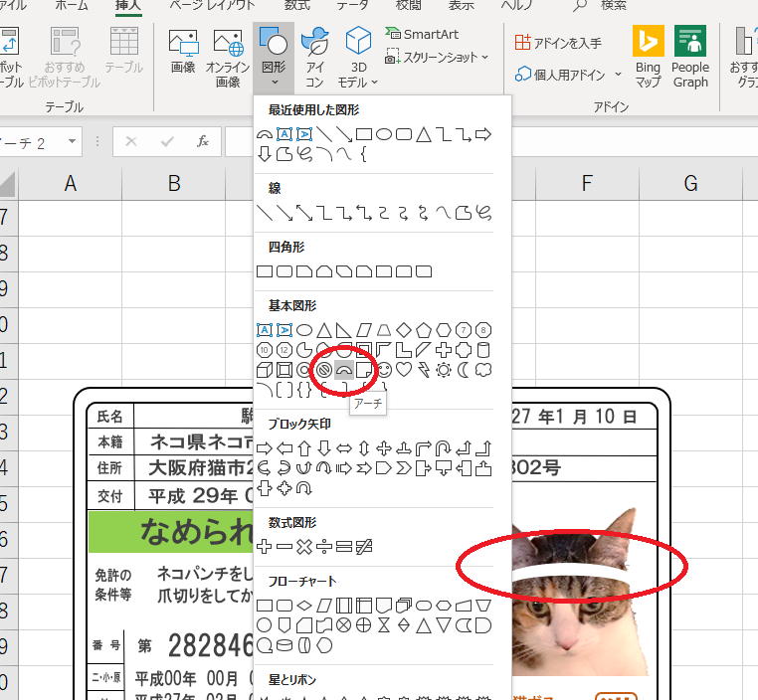Screen dimensions: 758x700
Task: Select the Lightning Bolt shape
Action: coord(424,370)
